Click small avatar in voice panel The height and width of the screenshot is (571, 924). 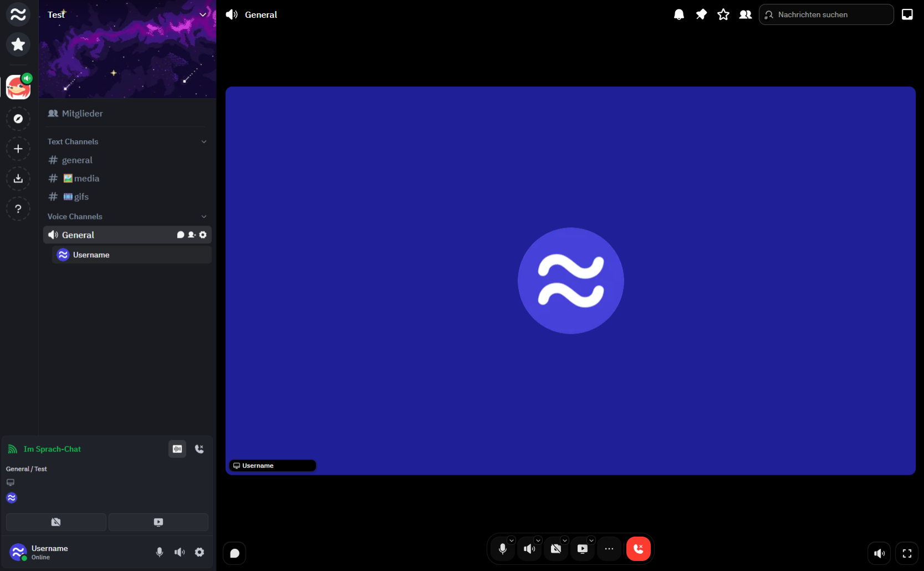(x=12, y=498)
